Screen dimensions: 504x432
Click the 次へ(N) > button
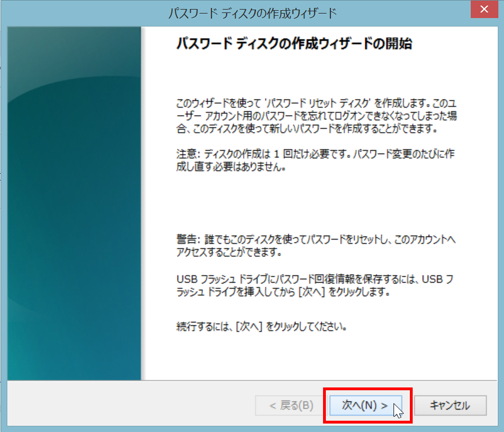click(365, 405)
